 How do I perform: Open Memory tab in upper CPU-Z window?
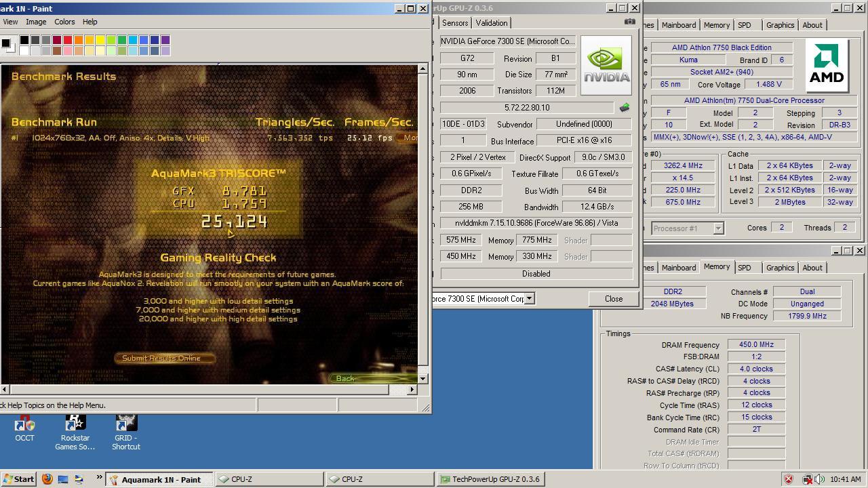[x=717, y=25]
